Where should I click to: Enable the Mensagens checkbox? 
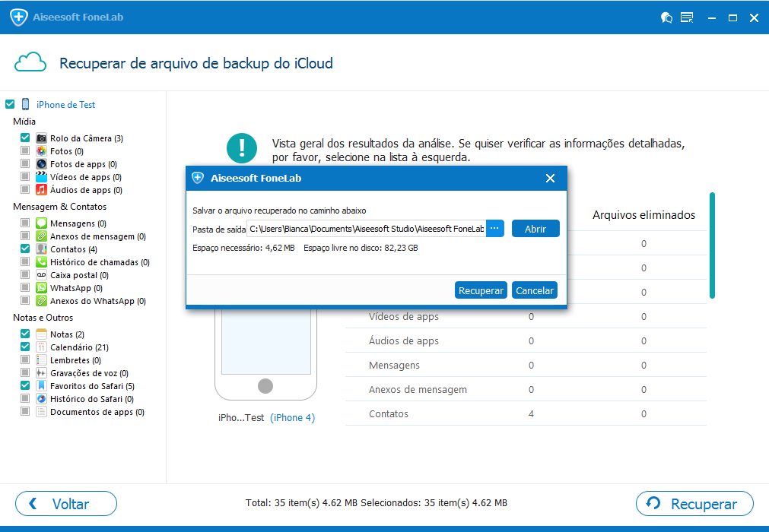point(25,223)
